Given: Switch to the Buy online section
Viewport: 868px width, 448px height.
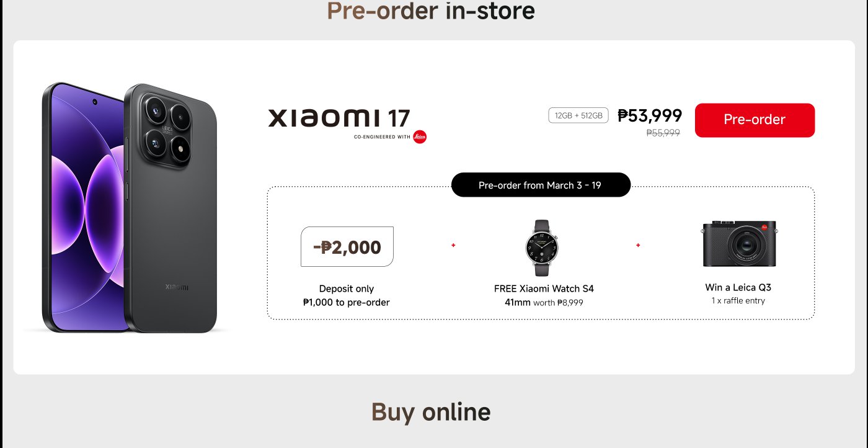Looking at the screenshot, I should [432, 411].
